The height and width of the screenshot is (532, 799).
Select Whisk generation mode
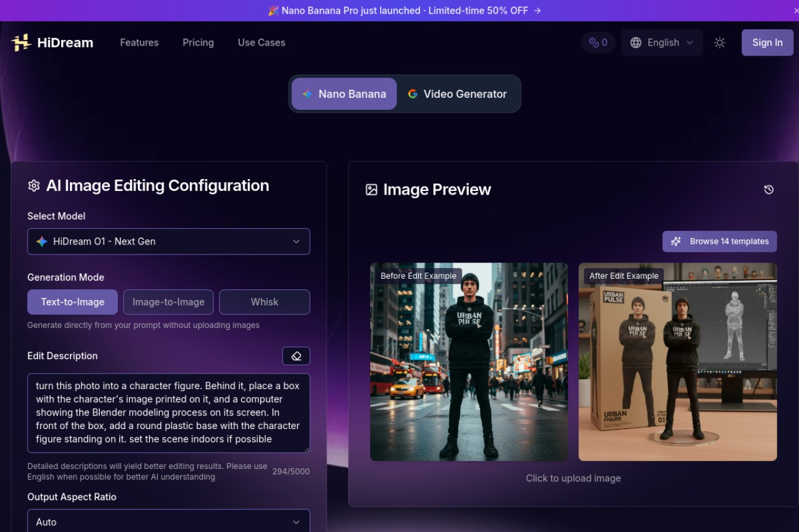265,302
